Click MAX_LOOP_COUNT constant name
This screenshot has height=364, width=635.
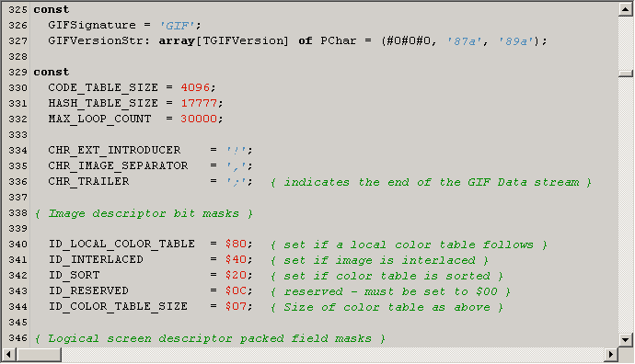pos(99,119)
